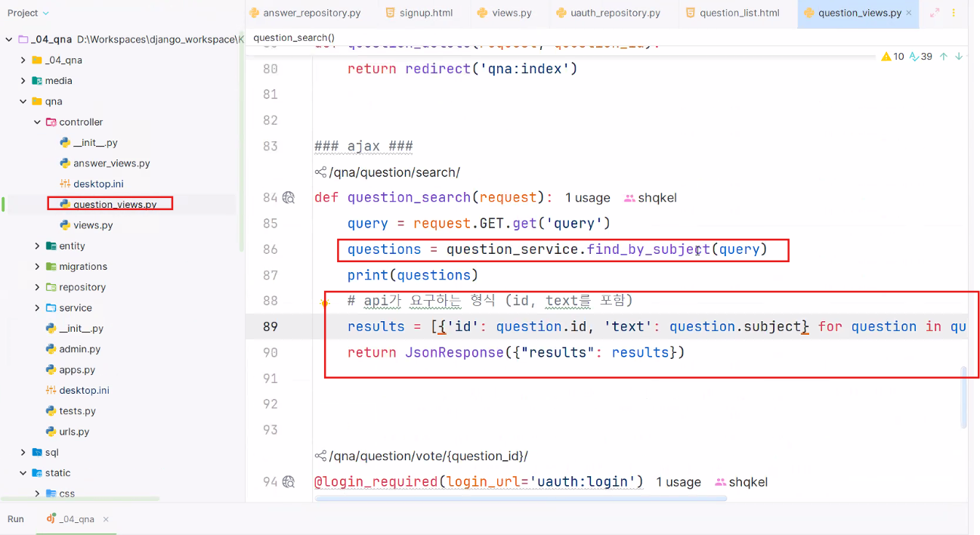Image resolution: width=980 pixels, height=535 pixels.
Task: Click the editor vertical scrollbar
Action: click(x=963, y=397)
